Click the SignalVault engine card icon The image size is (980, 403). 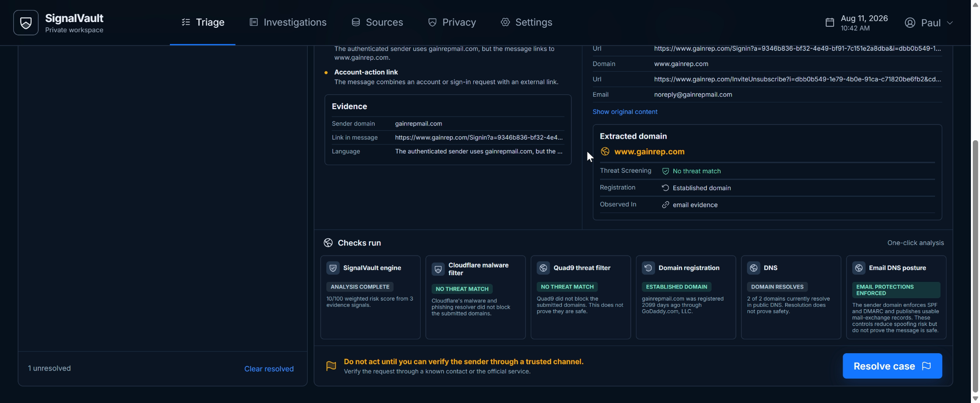point(333,268)
